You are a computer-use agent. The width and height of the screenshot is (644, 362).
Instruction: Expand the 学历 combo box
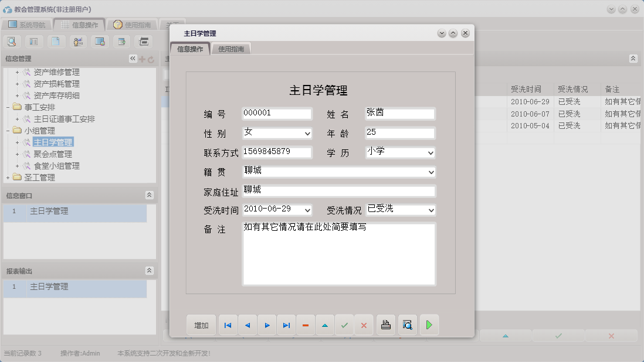coord(431,153)
